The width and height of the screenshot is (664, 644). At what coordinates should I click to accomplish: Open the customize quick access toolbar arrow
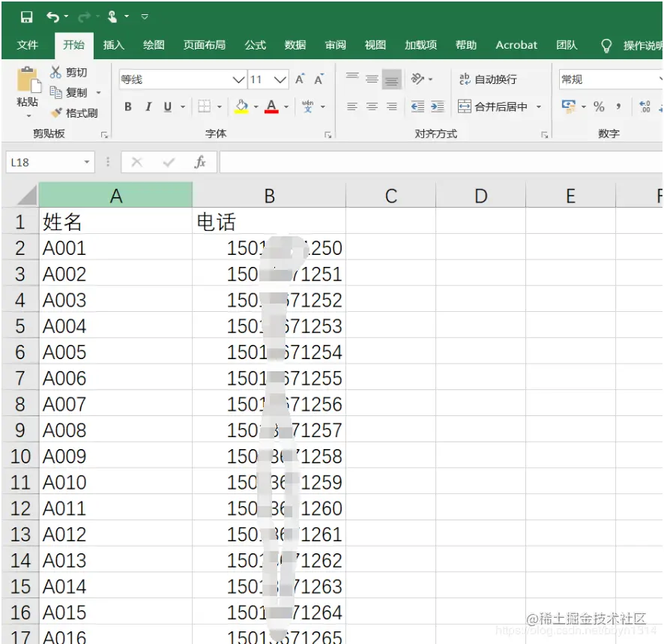(145, 17)
